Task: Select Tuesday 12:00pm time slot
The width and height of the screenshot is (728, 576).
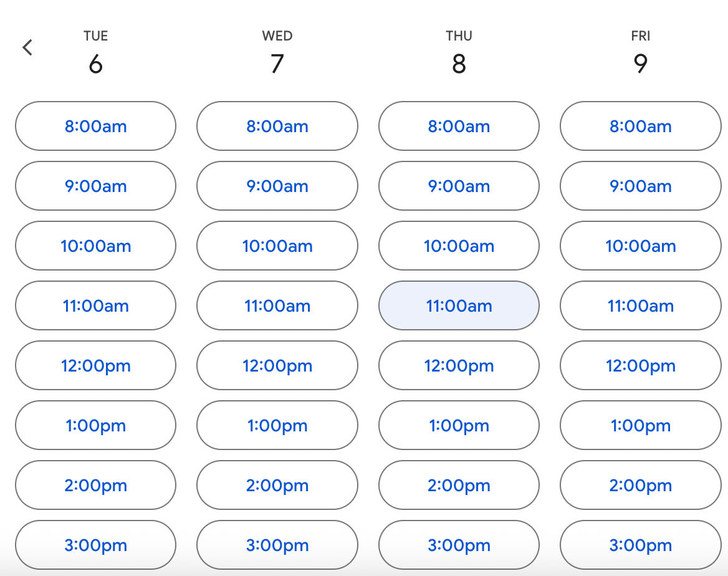Action: point(95,365)
